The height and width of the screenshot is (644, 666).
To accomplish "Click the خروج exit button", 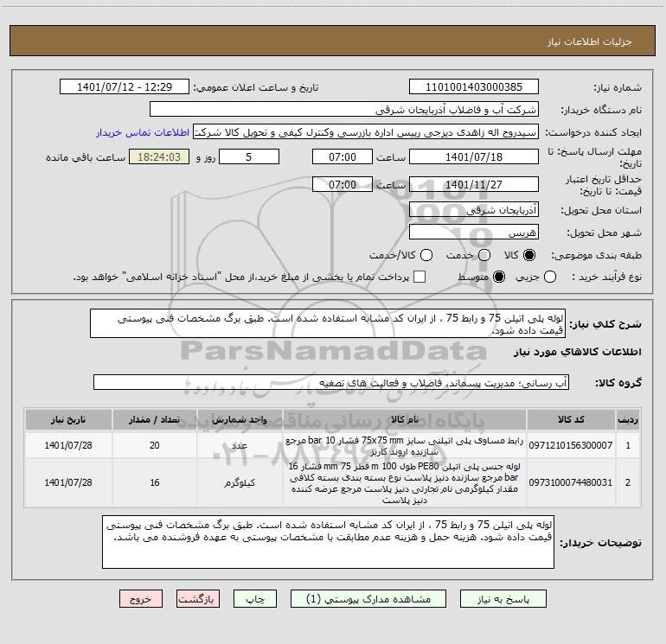I will [x=141, y=599].
